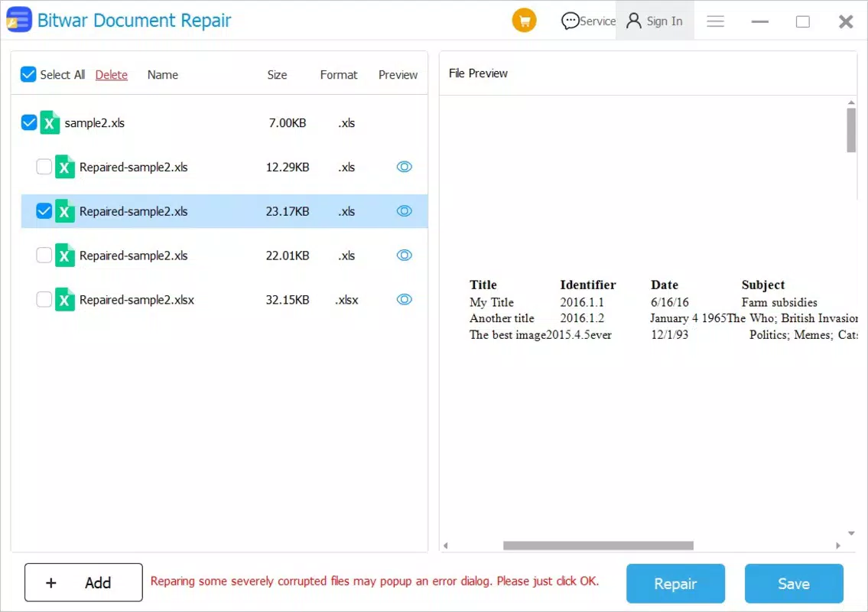
Task: Click the Add button
Action: [x=83, y=583]
